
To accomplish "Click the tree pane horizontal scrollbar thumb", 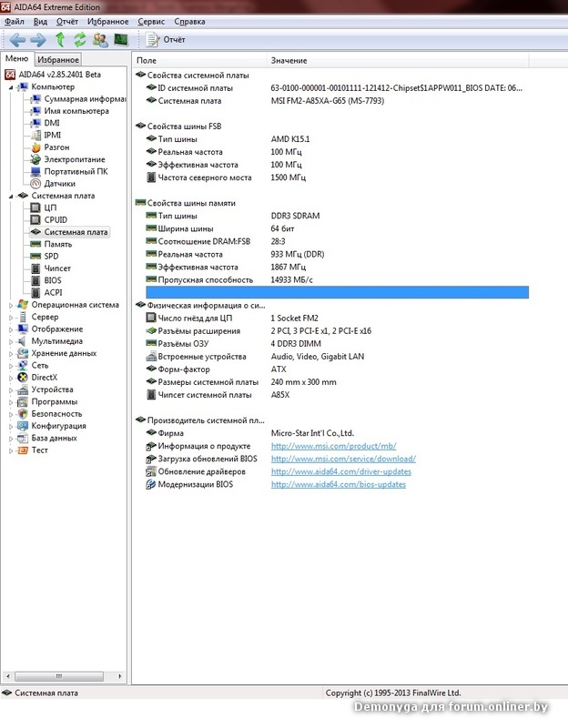I will coord(59,676).
